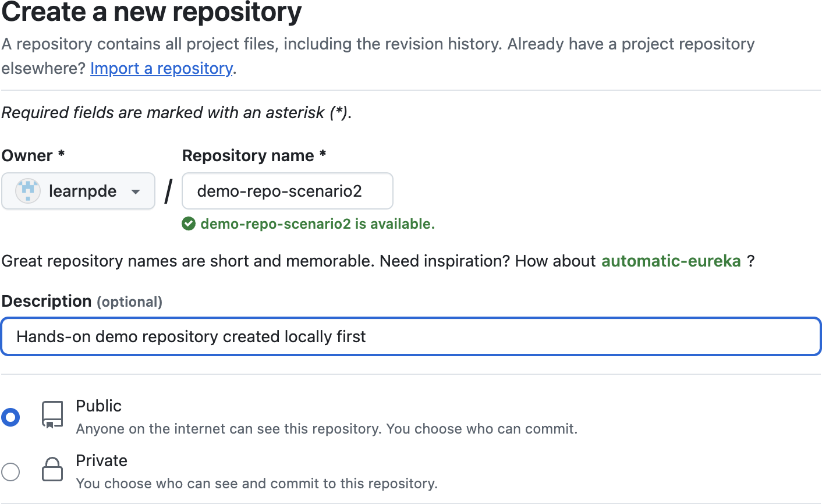Viewport: 822px width, 504px height.
Task: Click the Private lock icon
Action: pos(52,469)
